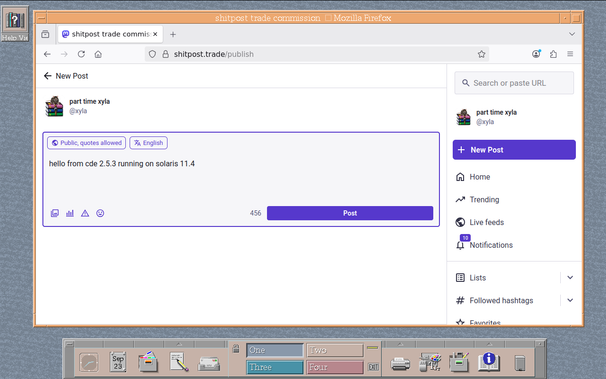
Task: Open the emoji picker icon
Action: pyautogui.click(x=100, y=213)
